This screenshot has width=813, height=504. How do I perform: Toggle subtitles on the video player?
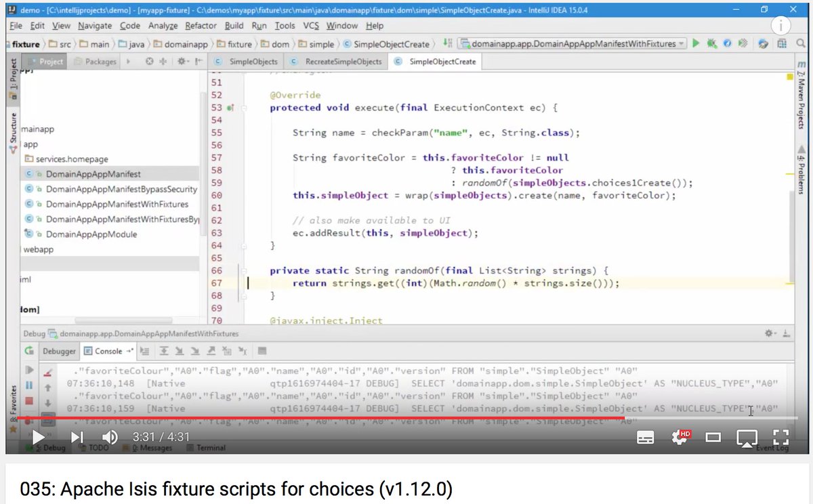pos(646,438)
